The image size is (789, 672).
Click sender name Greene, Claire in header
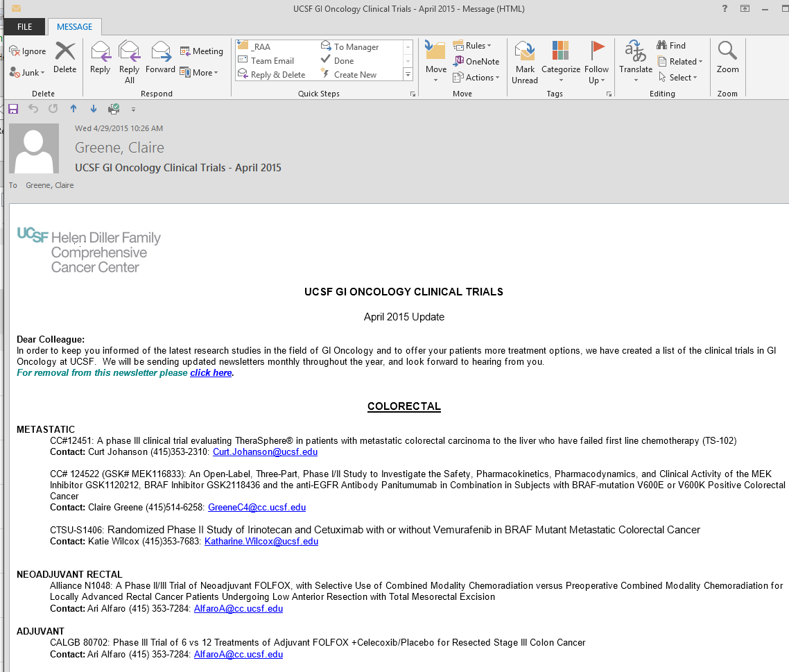click(x=119, y=148)
